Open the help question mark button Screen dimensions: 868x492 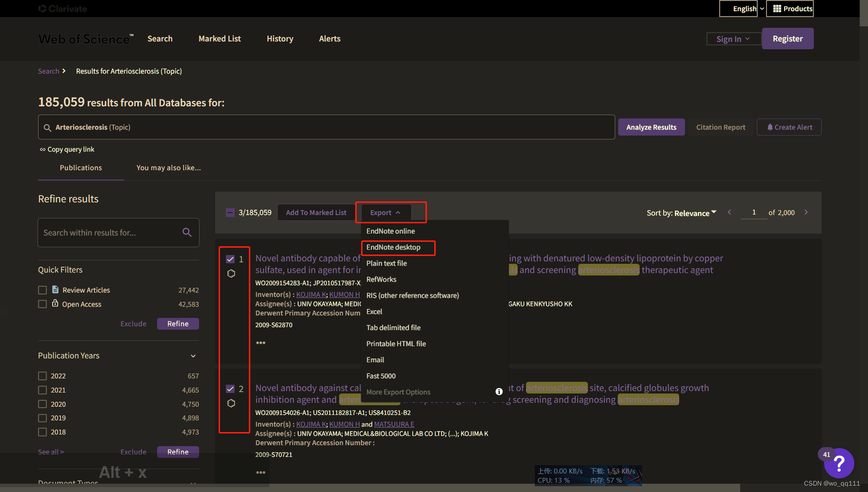click(839, 463)
